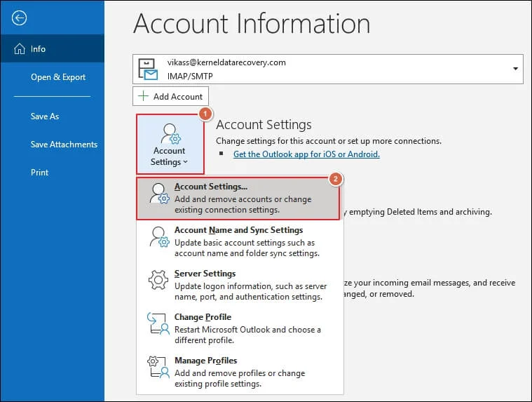Click the Account Settings section heading

point(264,125)
